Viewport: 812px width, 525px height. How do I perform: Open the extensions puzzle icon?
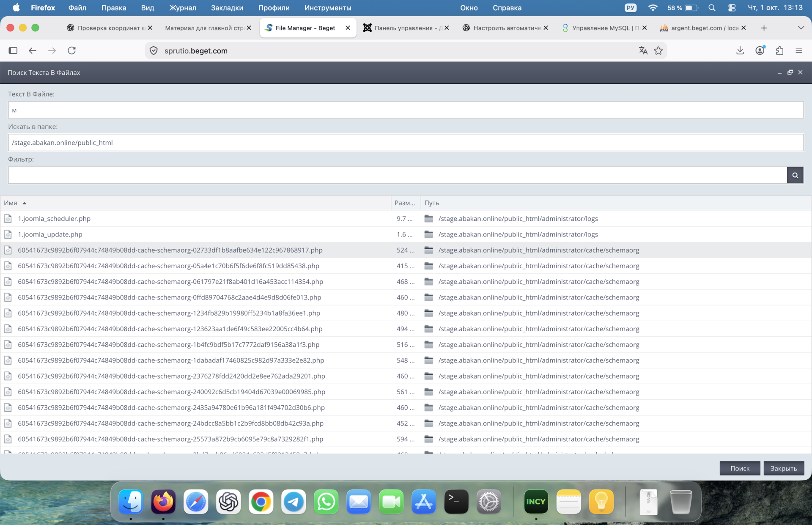779,50
